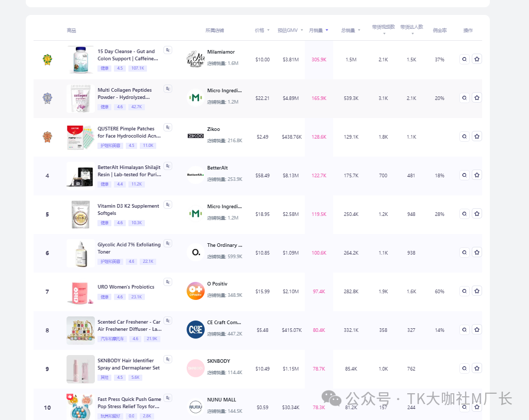Image resolution: width=529 pixels, height=420 pixels.
Task: Sort by 价格 column arrow
Action: pyautogui.click(x=268, y=30)
